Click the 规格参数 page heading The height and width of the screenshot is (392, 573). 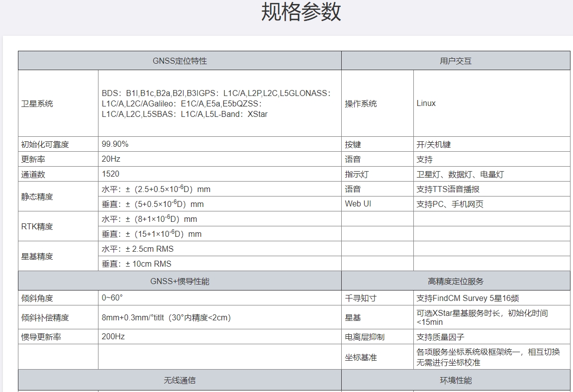(301, 12)
